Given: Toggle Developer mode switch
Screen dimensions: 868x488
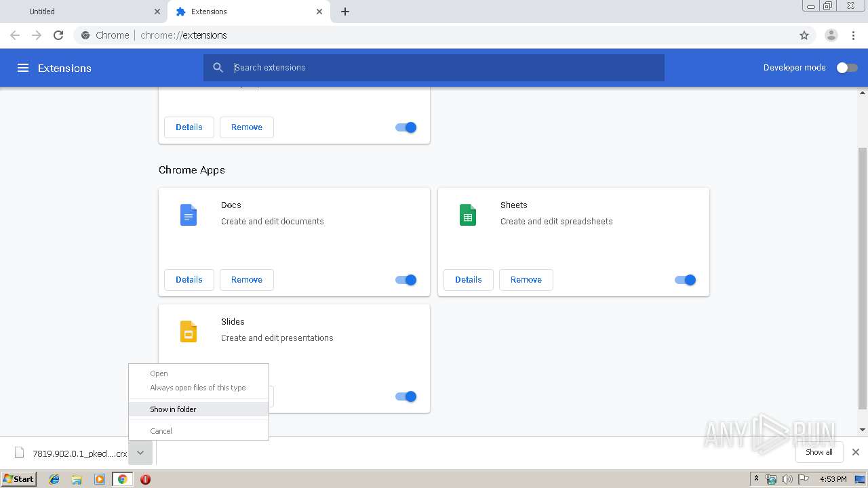Looking at the screenshot, I should click(847, 68).
